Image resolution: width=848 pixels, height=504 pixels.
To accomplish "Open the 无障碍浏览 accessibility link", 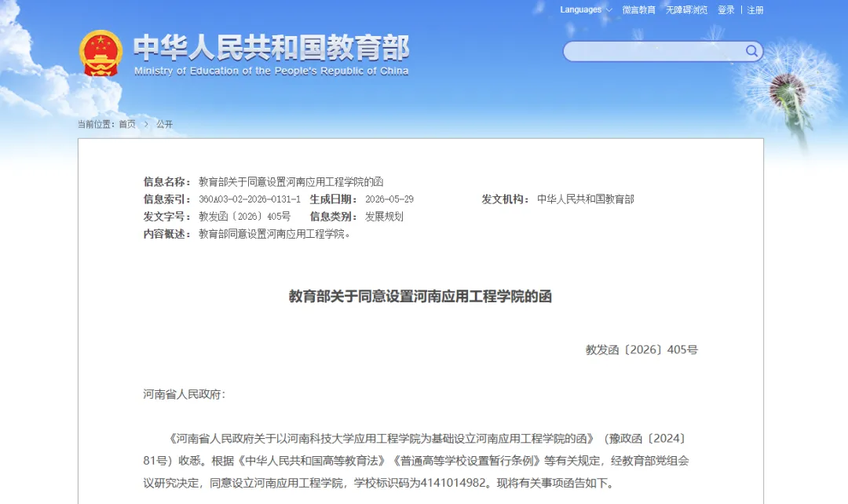I will (x=686, y=9).
